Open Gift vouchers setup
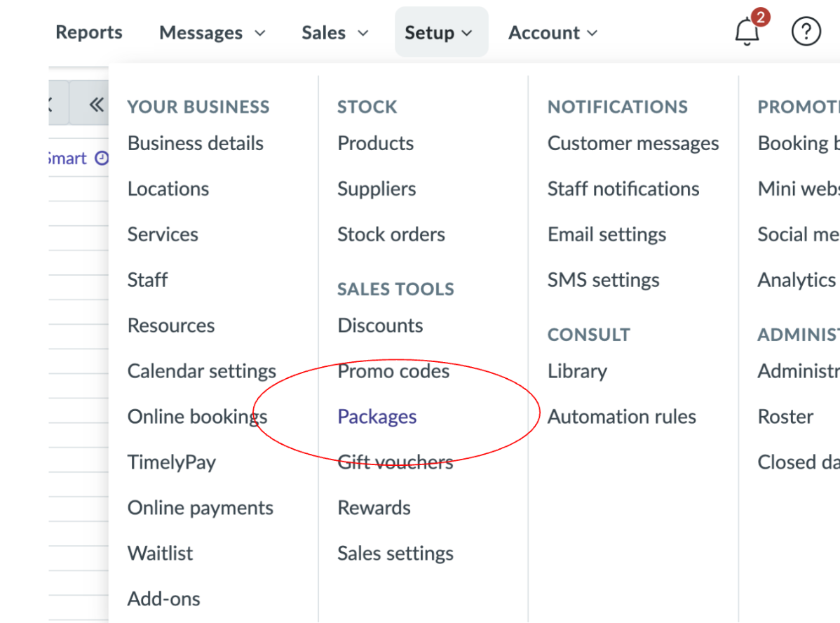 coord(395,462)
